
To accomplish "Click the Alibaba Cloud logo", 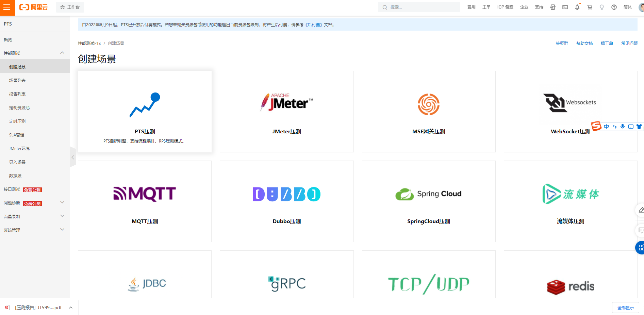I will [33, 7].
